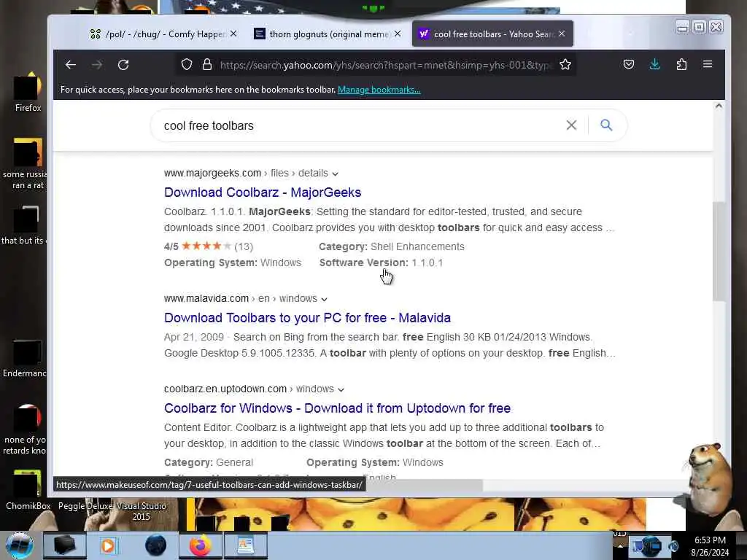This screenshot has width=747, height=560.
Task: Open the dark globe taskbar icon
Action: pos(155,545)
